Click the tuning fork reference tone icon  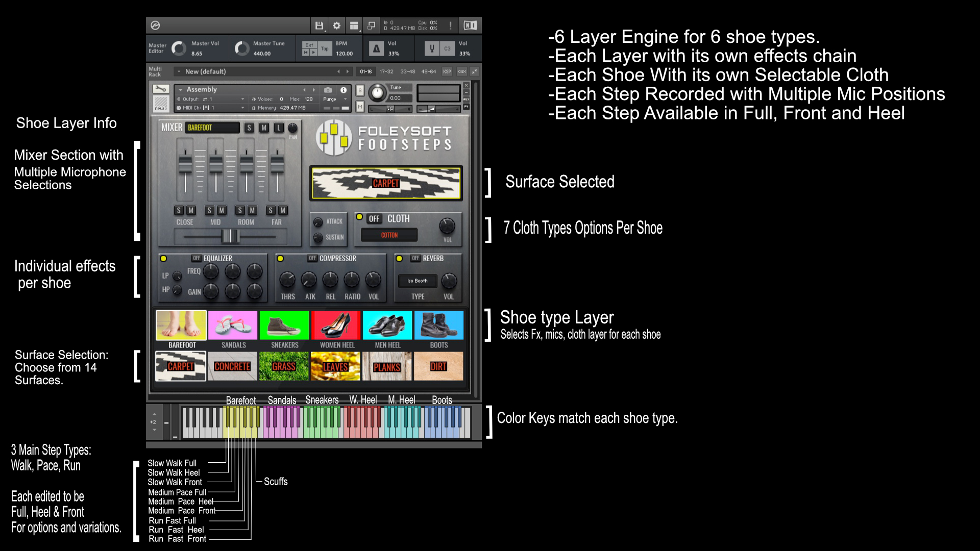pyautogui.click(x=432, y=48)
